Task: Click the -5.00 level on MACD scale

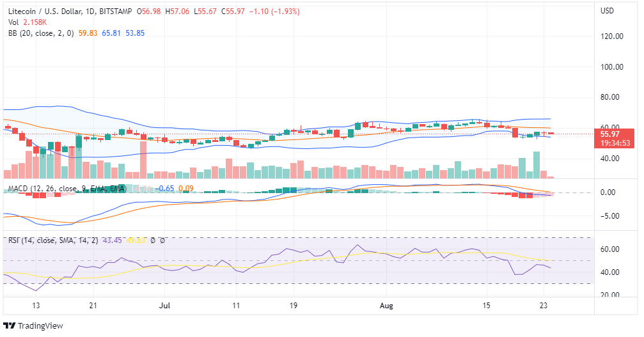Action: click(x=612, y=216)
